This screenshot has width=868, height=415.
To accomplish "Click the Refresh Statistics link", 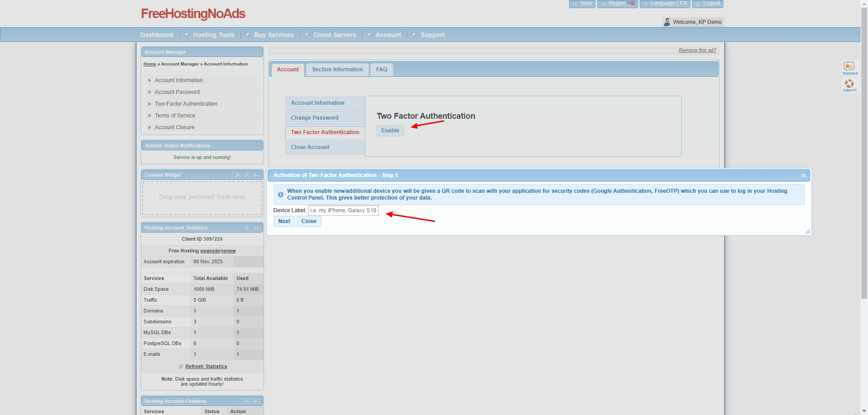I will tap(206, 367).
